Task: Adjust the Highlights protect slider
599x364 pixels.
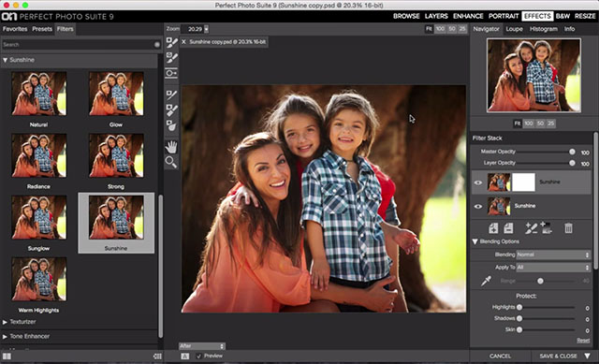Action: (519, 307)
